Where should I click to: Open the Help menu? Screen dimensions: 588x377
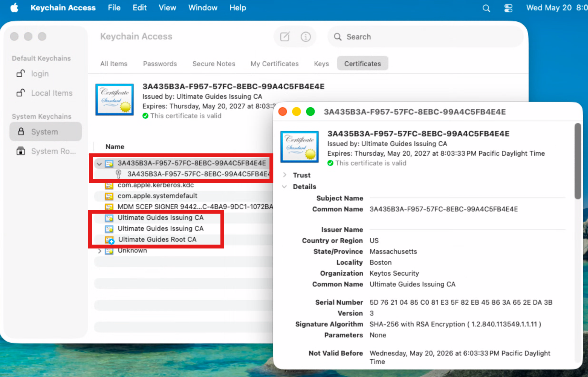click(x=238, y=8)
